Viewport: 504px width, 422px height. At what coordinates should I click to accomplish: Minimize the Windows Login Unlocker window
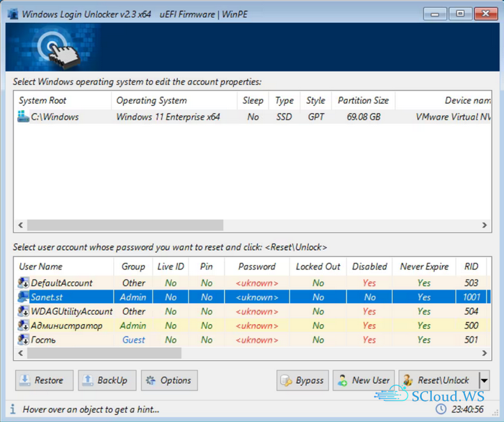point(435,14)
